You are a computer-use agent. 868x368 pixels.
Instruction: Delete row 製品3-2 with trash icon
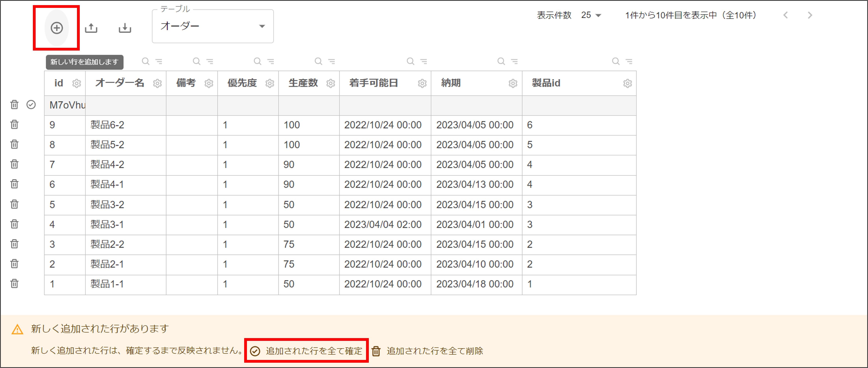coord(14,204)
